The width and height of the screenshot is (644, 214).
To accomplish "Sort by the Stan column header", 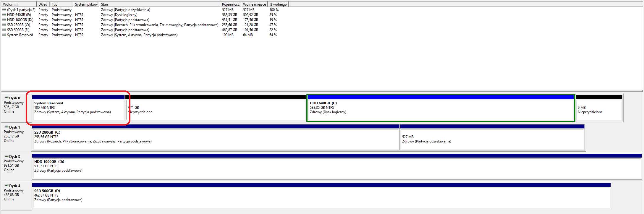I will [x=160, y=4].
